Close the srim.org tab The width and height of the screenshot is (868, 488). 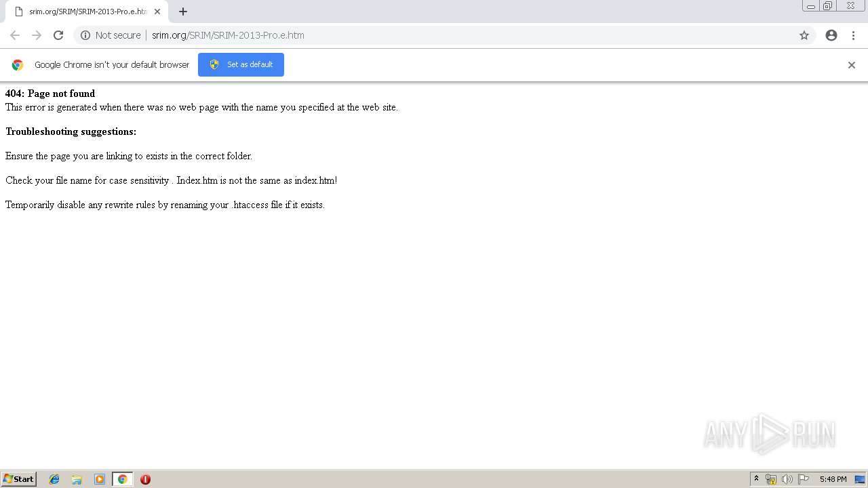157,12
